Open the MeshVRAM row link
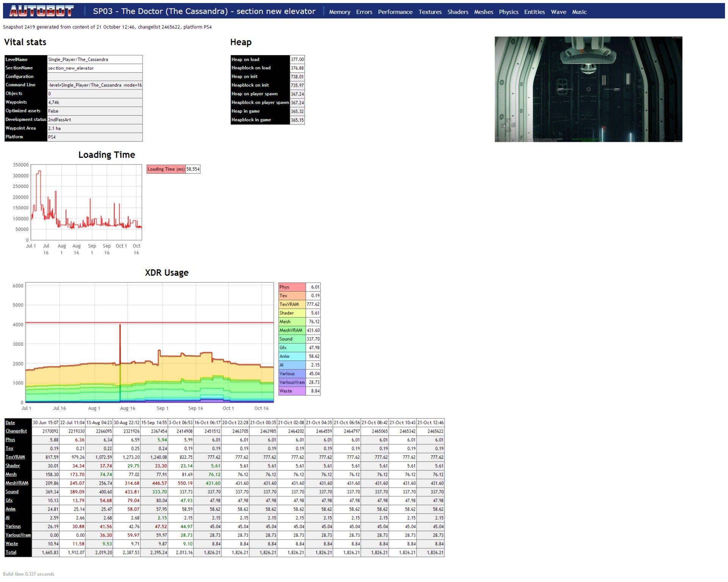Screen dimensions: 728x582 pyautogui.click(x=17, y=483)
